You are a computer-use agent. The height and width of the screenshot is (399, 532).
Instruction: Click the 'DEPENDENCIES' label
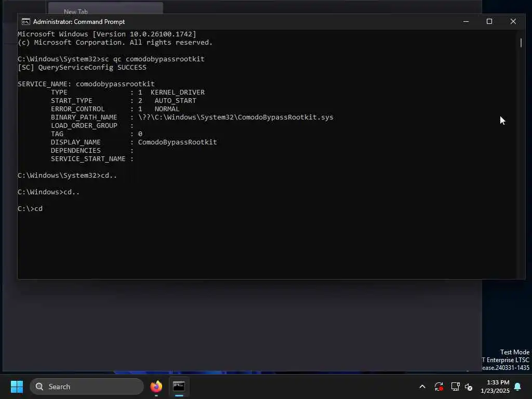[76, 150]
